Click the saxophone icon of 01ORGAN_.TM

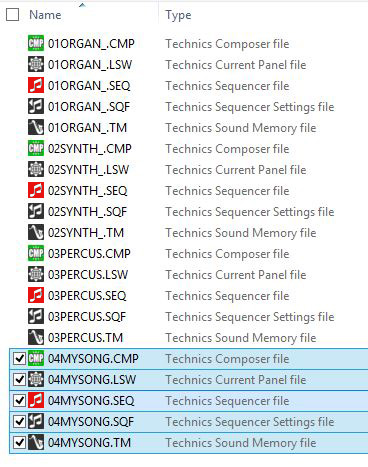[36, 127]
